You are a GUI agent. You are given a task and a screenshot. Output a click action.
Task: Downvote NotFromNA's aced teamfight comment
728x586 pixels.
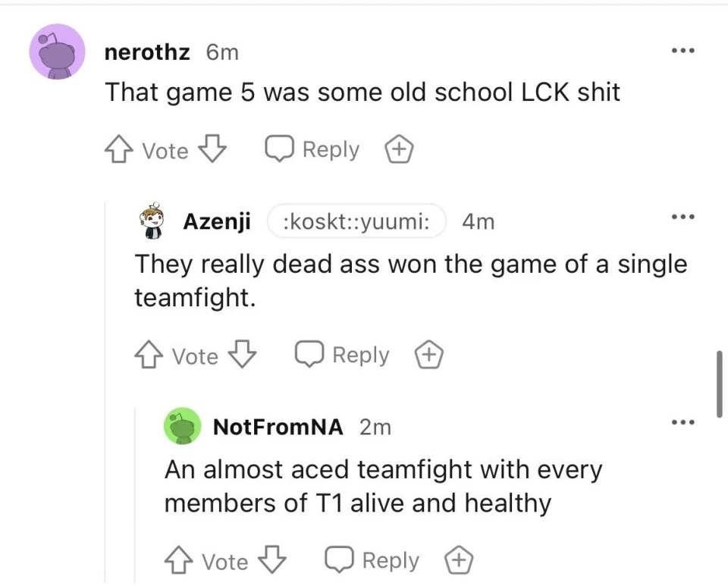[x=273, y=561]
